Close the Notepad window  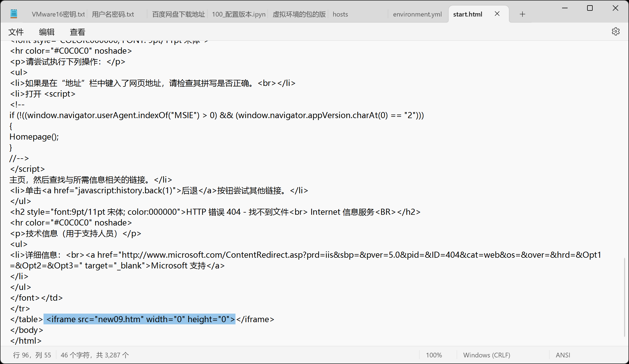(x=616, y=8)
